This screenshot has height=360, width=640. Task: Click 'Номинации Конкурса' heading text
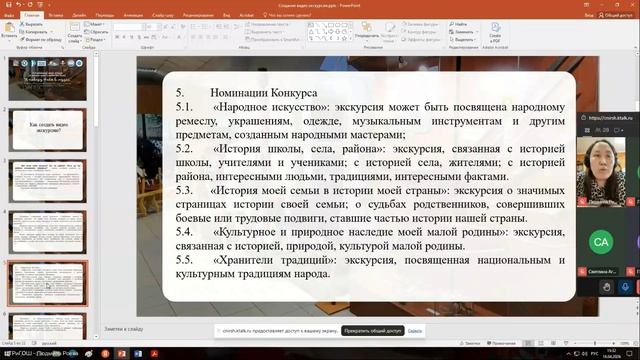pos(264,93)
